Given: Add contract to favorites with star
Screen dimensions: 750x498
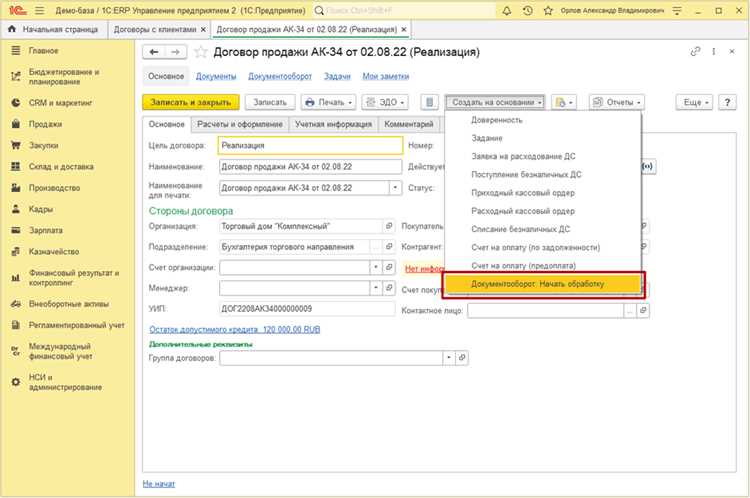Looking at the screenshot, I should [200, 52].
